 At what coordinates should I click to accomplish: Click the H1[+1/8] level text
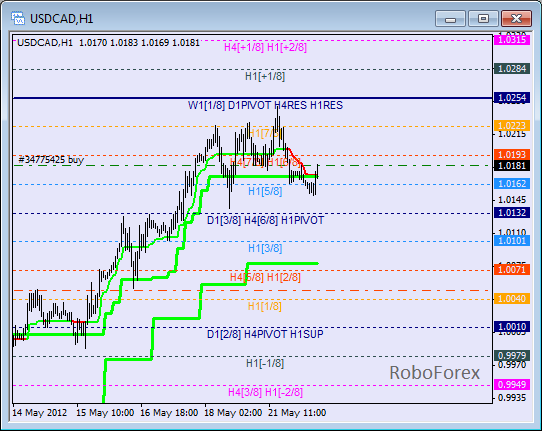click(265, 76)
